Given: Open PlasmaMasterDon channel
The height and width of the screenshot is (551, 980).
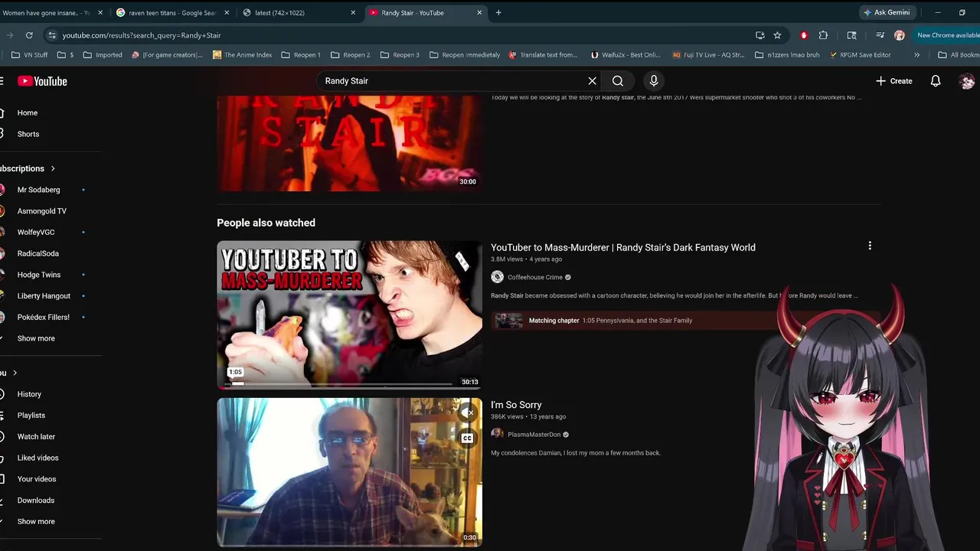Looking at the screenshot, I should click(534, 435).
